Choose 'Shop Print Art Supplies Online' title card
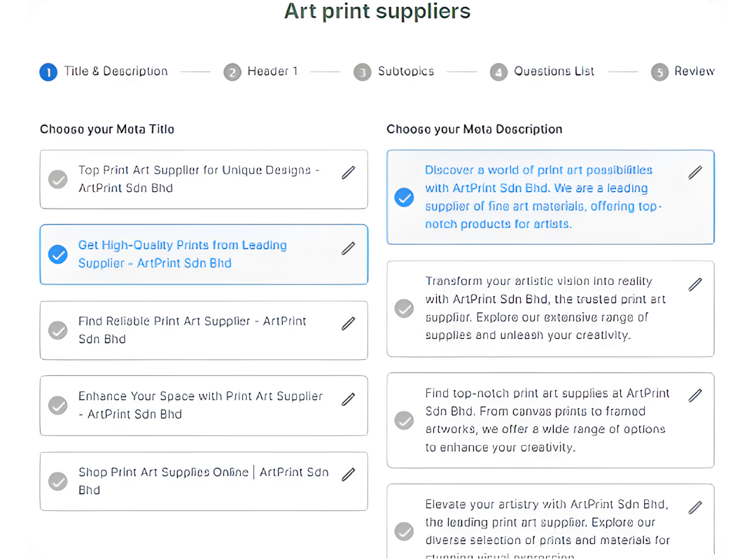Image resolution: width=756 pixels, height=560 pixels. [204, 482]
